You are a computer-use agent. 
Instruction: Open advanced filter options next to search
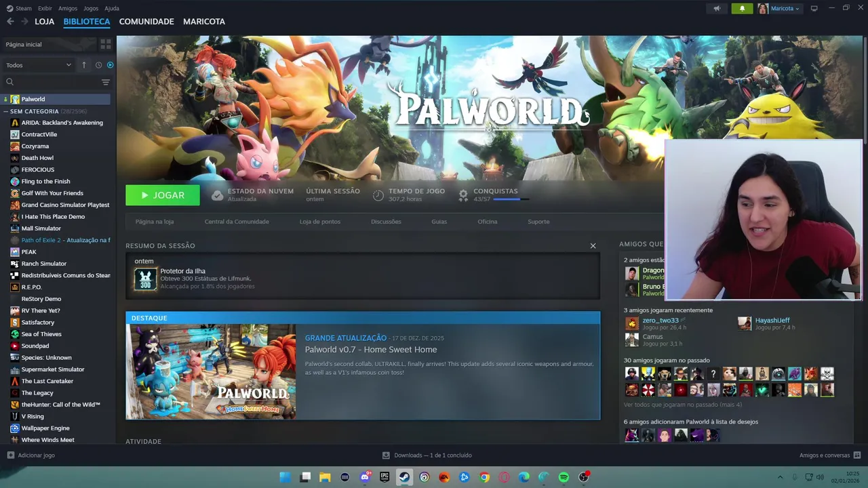(x=106, y=82)
